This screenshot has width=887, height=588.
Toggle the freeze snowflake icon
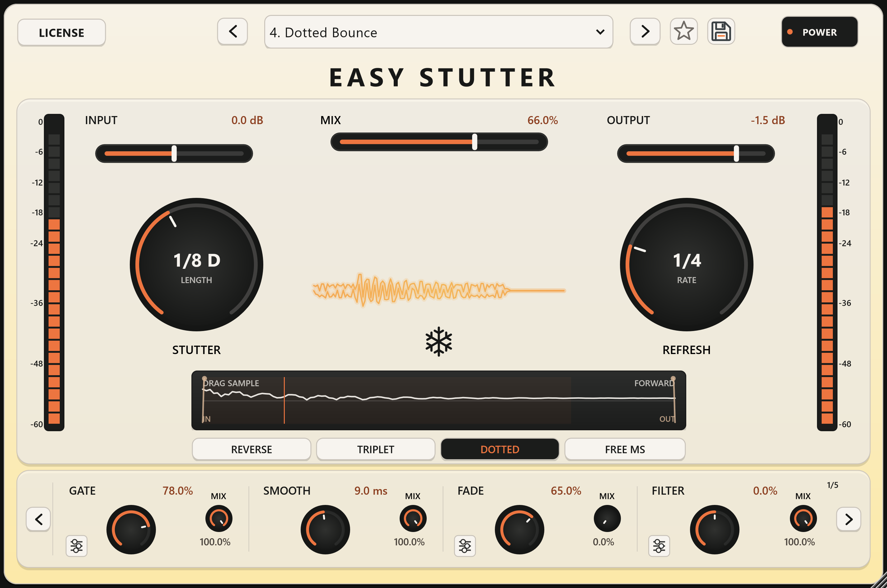pos(439,341)
